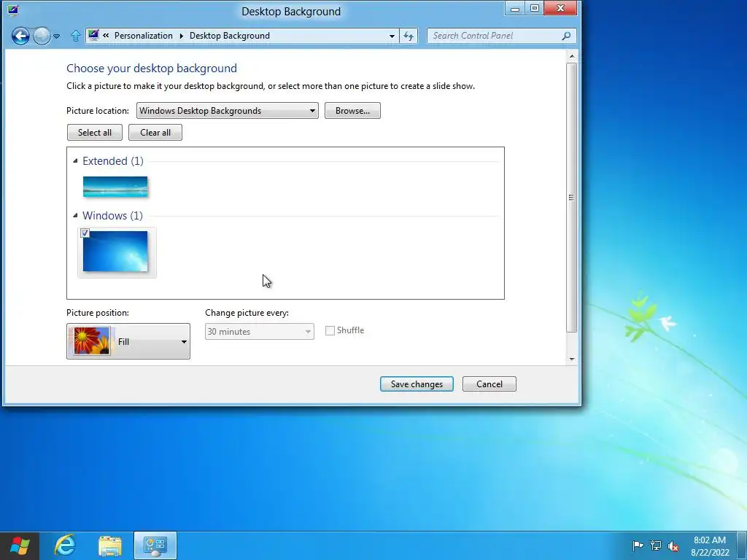Collapse the Windows (1) group

click(x=75, y=216)
